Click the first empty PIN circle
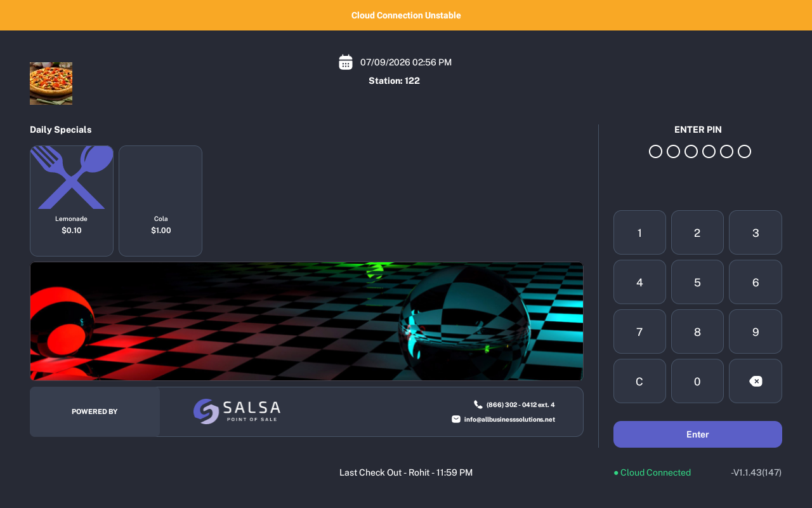This screenshot has height=508, width=812. coord(656,151)
